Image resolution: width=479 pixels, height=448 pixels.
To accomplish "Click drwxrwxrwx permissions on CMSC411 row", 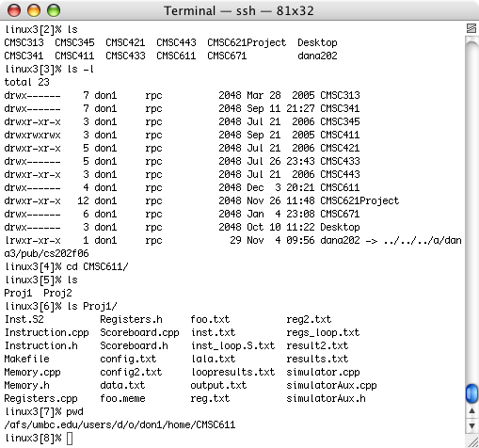I will point(32,135).
